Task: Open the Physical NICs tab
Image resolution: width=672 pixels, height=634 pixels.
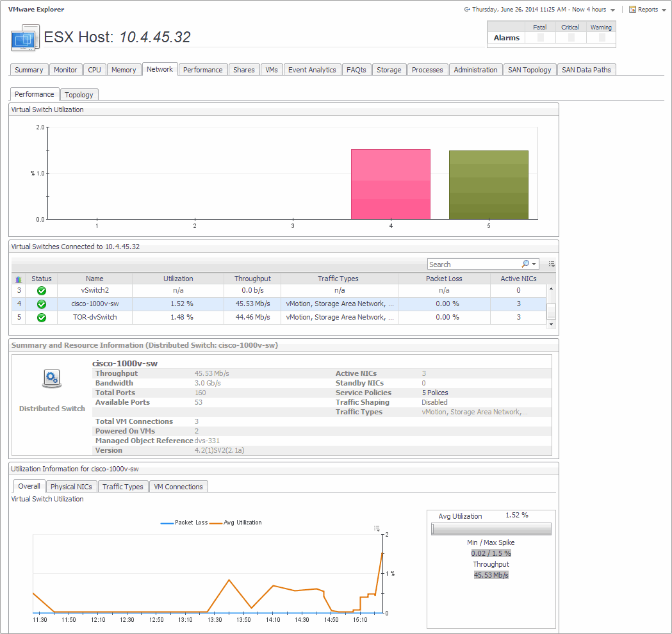Action: [71, 487]
